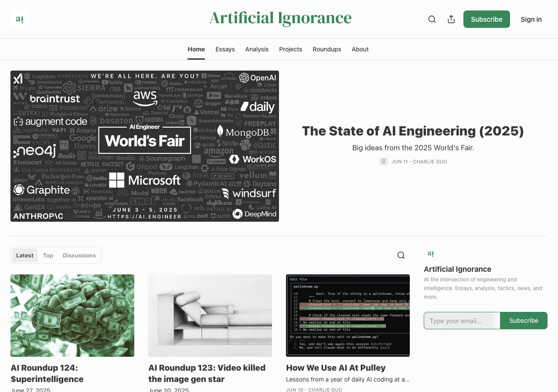Click the Artificial Ignorance sidebar heading

point(457,269)
